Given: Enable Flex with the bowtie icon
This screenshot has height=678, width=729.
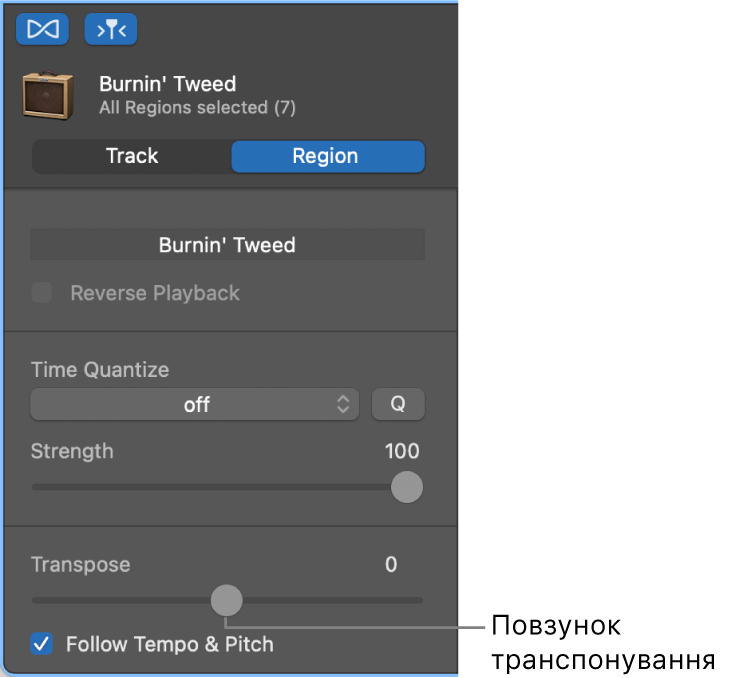Looking at the screenshot, I should pyautogui.click(x=42, y=30).
